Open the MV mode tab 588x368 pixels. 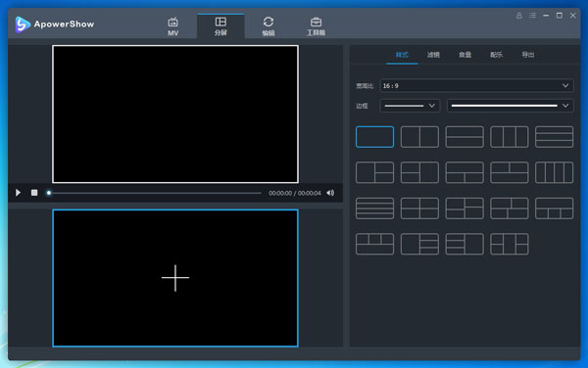tap(172, 26)
